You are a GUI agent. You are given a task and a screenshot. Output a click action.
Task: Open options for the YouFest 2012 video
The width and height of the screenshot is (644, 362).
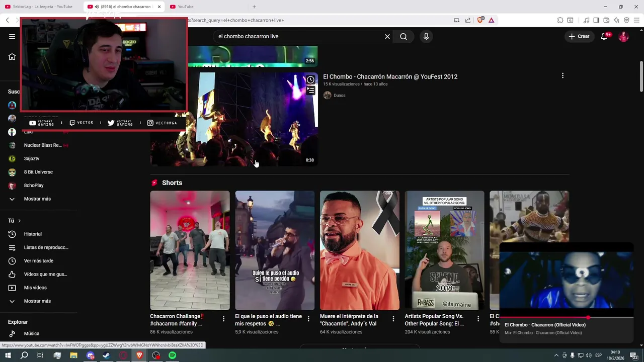point(562,75)
